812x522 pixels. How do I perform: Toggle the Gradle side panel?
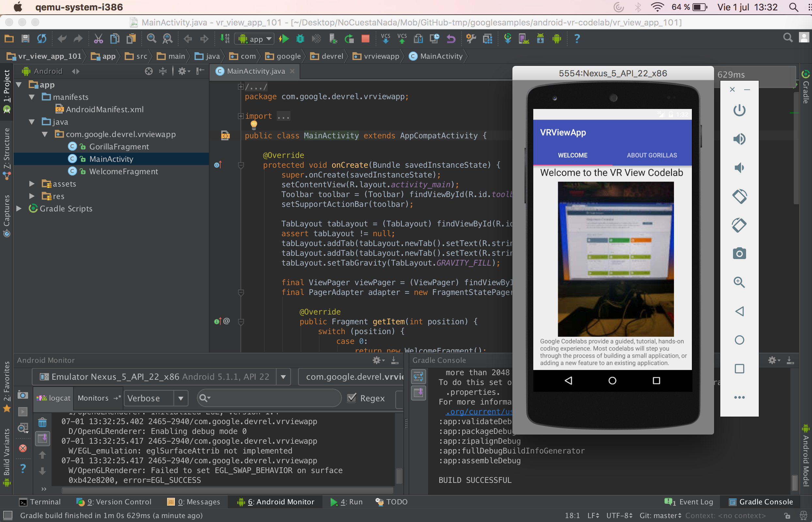(x=805, y=87)
